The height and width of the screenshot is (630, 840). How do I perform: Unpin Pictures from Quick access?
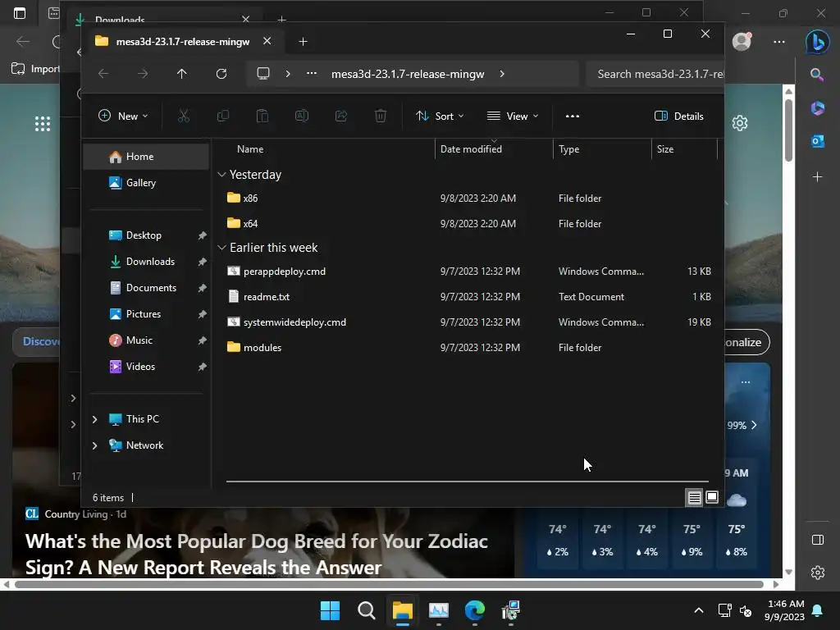pos(202,314)
